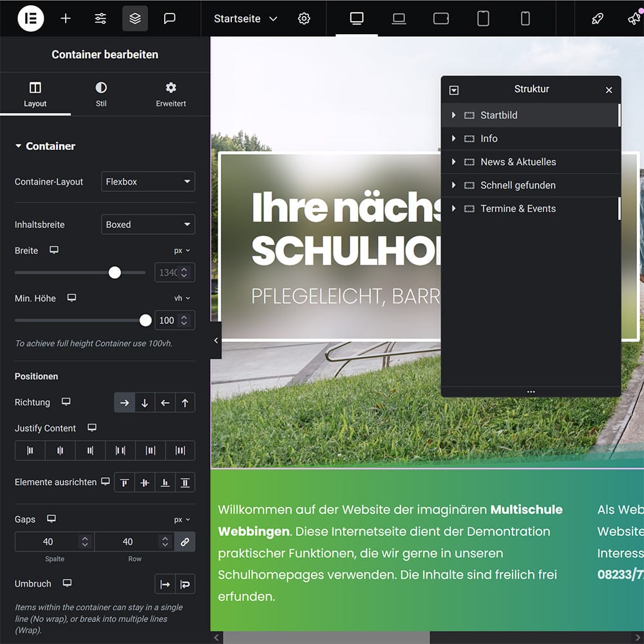Open the Startseite page selector

(245, 19)
